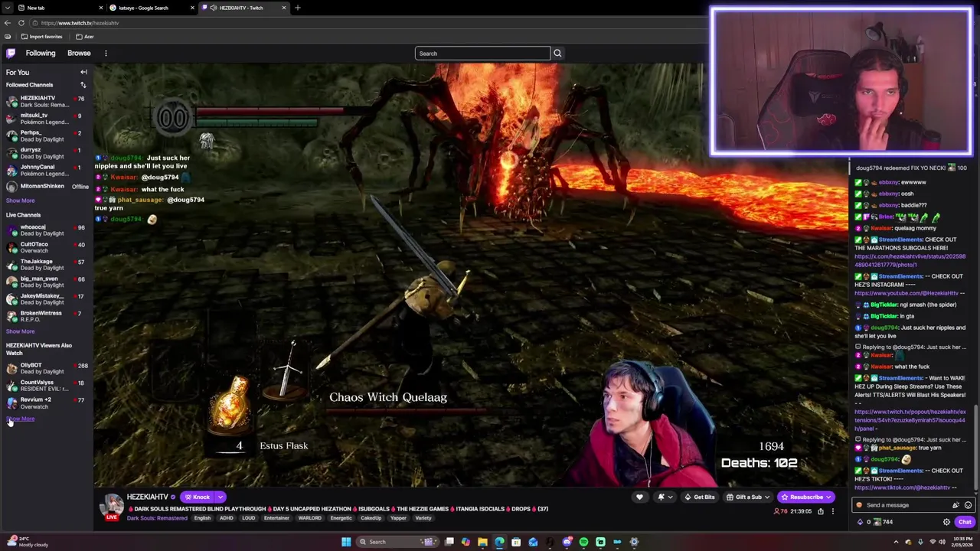Open a new browser tab
This screenshot has width=980, height=551.
click(298, 8)
